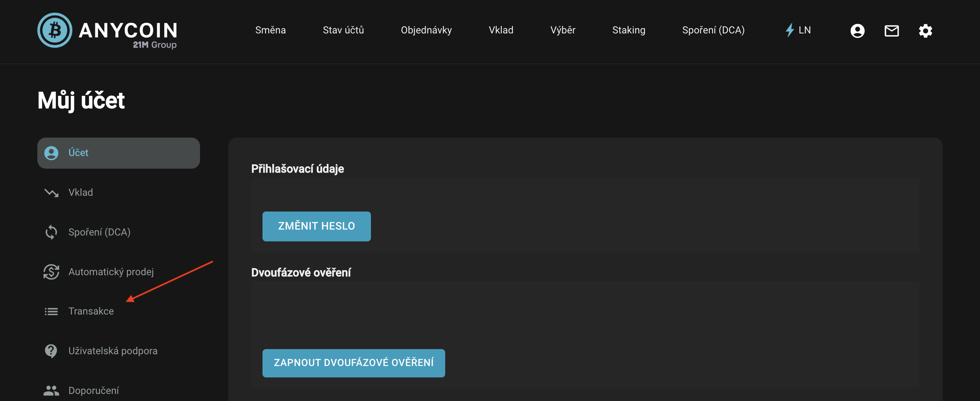980x401 pixels.
Task: Click the Vklad sidebar arrow icon
Action: point(51,193)
